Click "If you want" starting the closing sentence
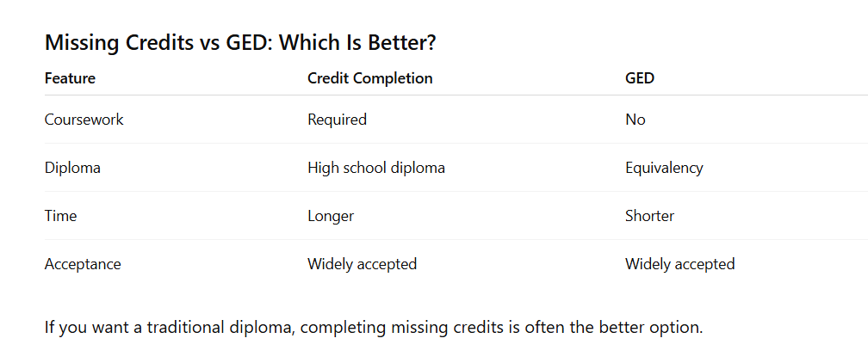Screen dimensions: 868x363 tap(84, 328)
